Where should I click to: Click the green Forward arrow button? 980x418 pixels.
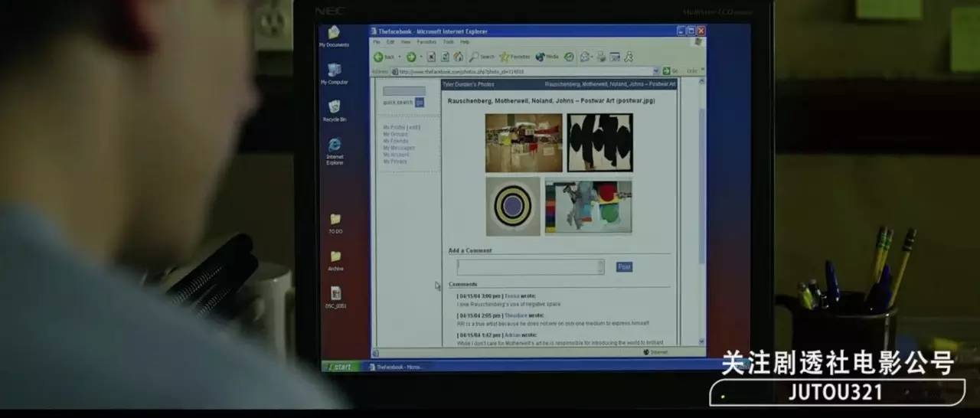click(x=411, y=57)
